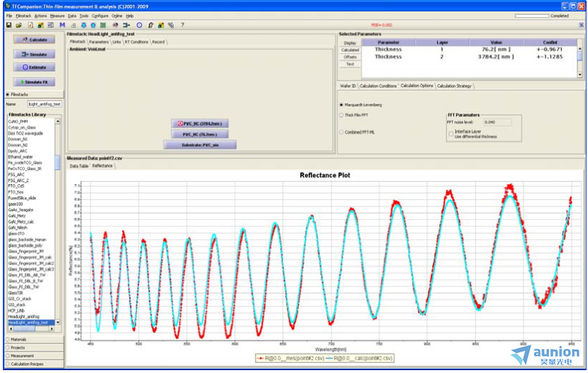Switch to the RT Conditions tab
Viewport: 588px width, 373px height.
[136, 42]
